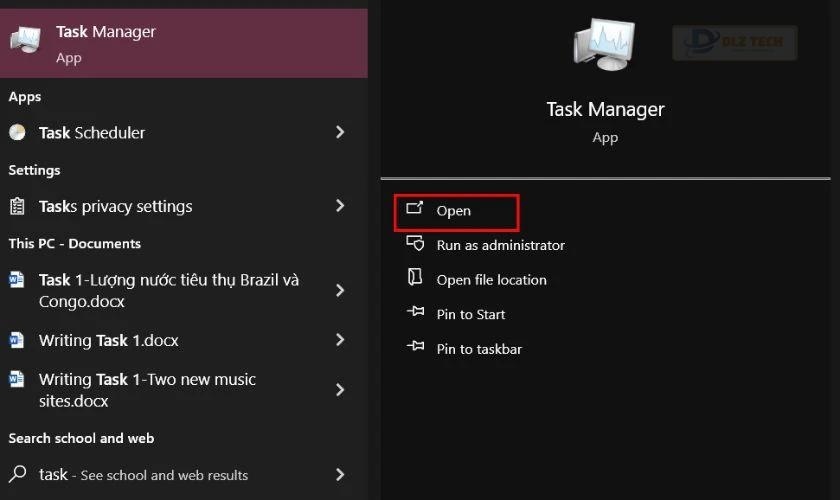Choose Open file location
840x500 pixels.
pos(491,280)
